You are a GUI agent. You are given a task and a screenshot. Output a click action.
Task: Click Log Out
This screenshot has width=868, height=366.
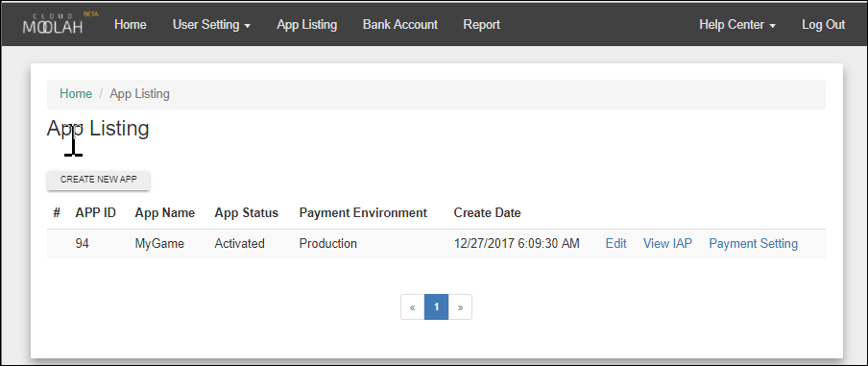[823, 24]
